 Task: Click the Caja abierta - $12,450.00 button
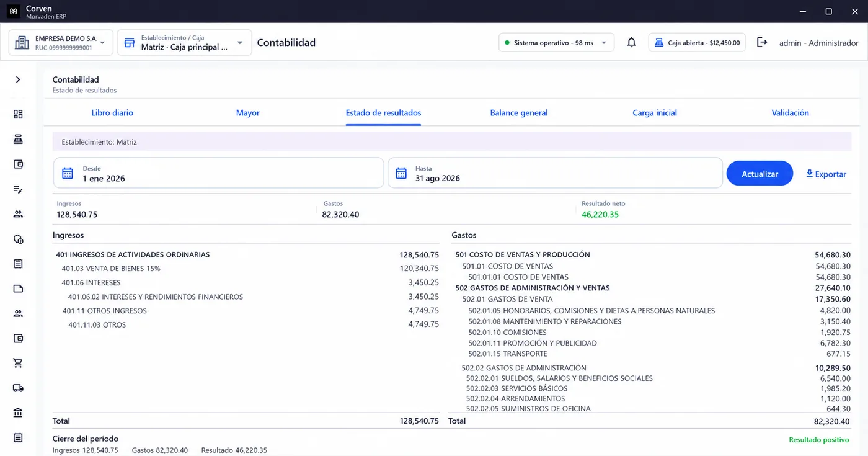coord(697,43)
